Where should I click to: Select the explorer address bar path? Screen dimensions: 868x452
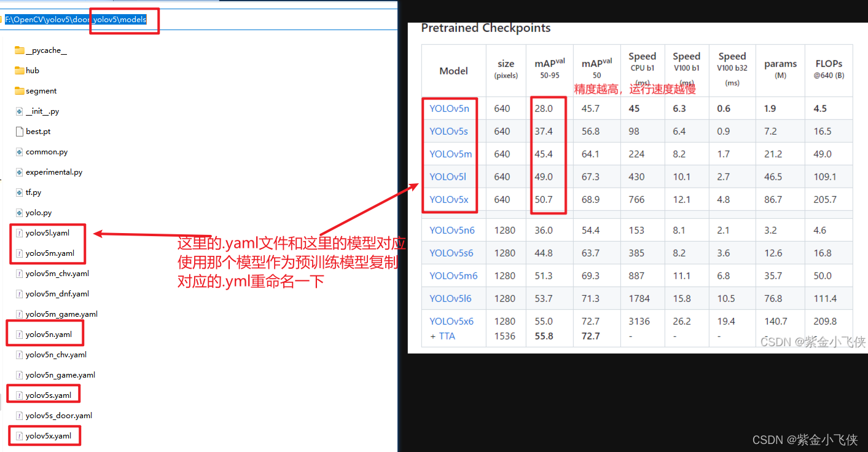point(76,20)
